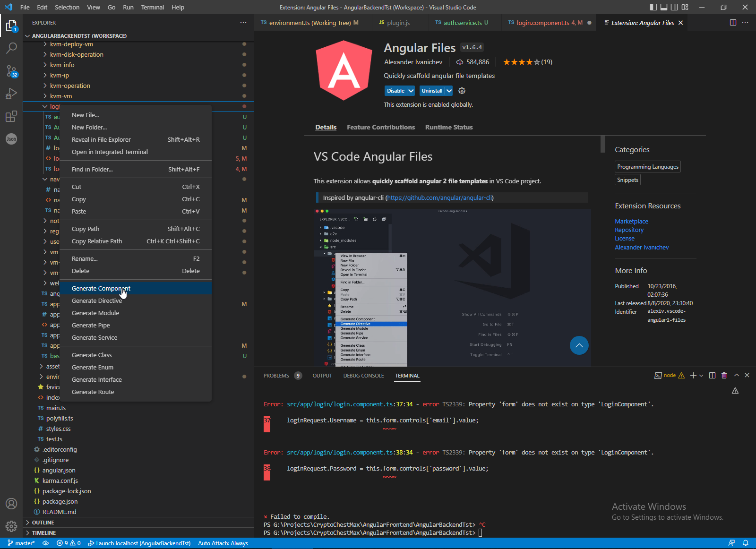Switch to the DEBUG CONSOLE tab
This screenshot has height=549, width=756.
pos(363,376)
